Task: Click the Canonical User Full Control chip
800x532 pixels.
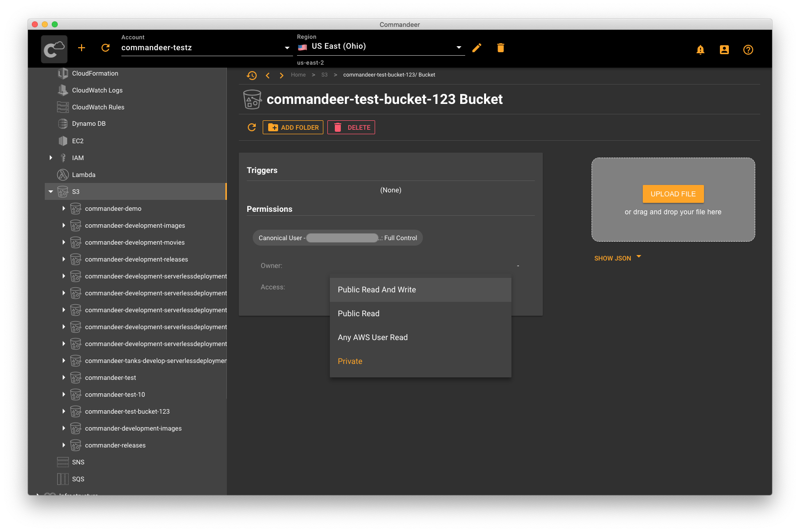Action: (x=338, y=238)
